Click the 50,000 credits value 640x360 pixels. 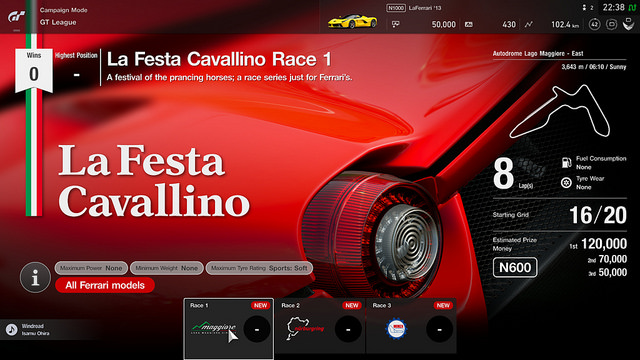[444, 24]
